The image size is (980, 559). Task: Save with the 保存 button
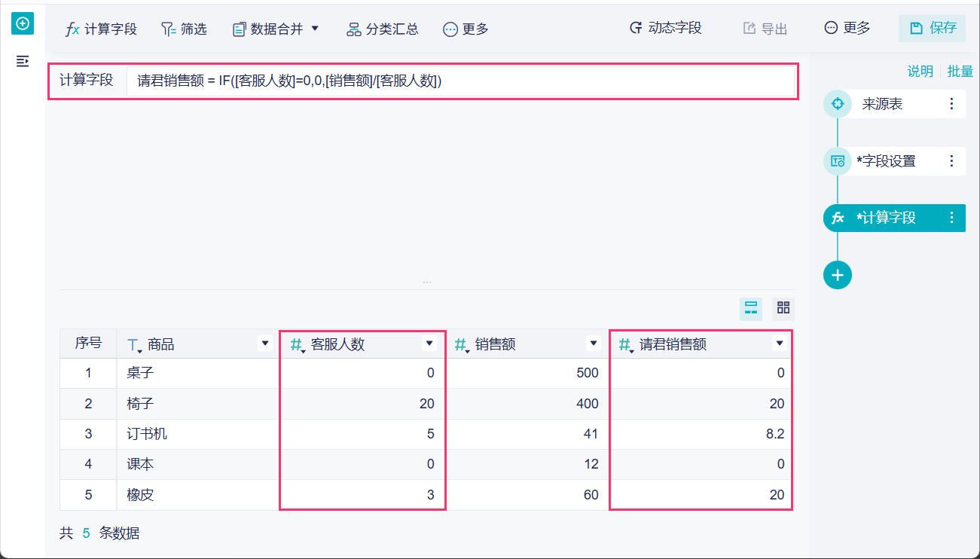pyautogui.click(x=933, y=29)
